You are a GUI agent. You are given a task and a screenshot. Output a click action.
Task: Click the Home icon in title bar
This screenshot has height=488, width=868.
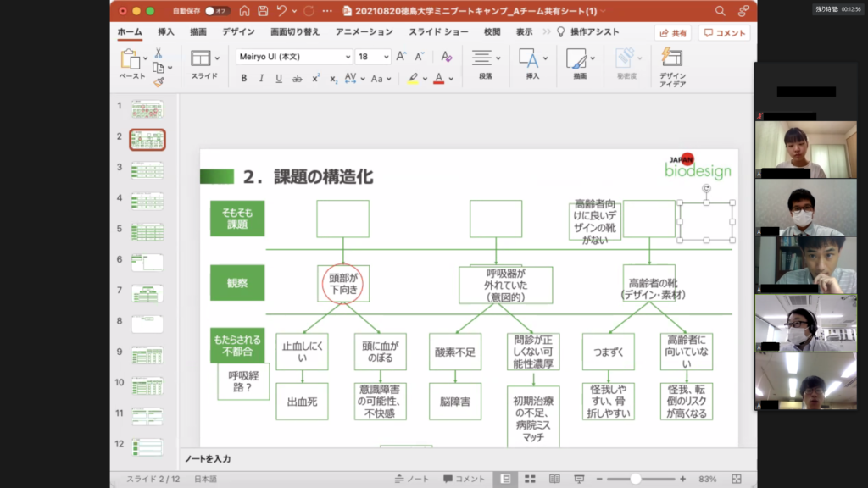pos(244,11)
